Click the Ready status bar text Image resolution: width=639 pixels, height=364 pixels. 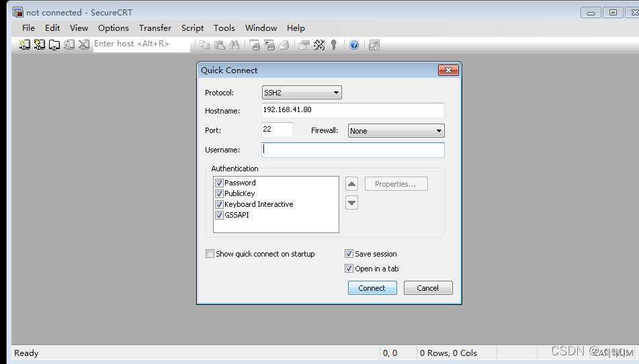[26, 353]
